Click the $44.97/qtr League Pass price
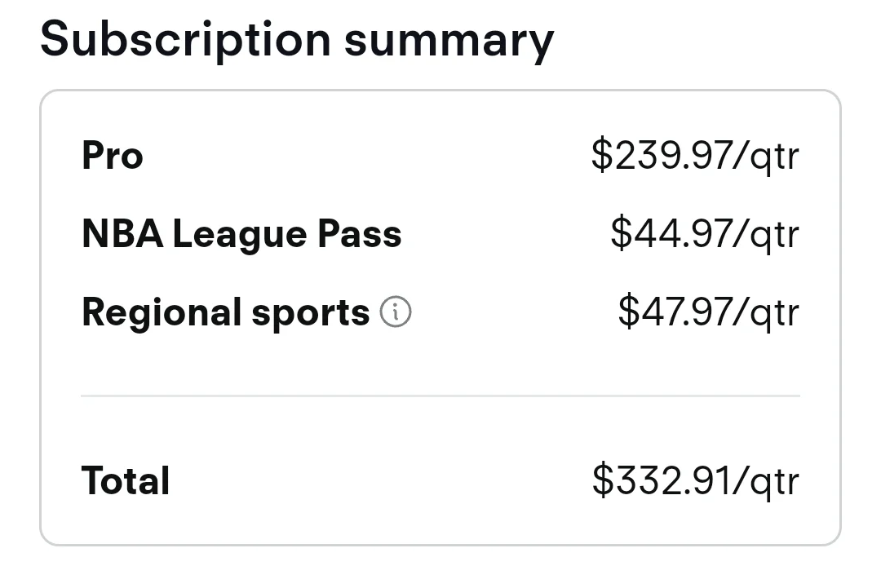The image size is (881, 588). [705, 233]
